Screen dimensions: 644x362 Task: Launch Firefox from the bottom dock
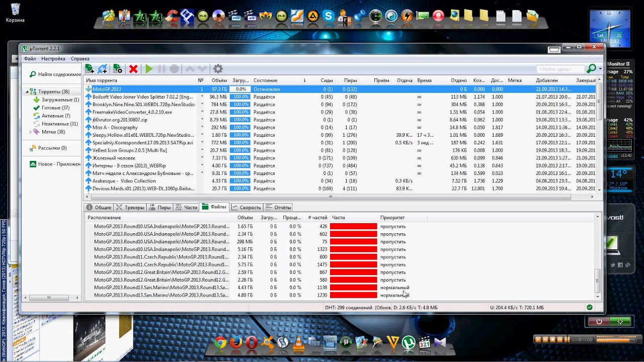pos(236,342)
